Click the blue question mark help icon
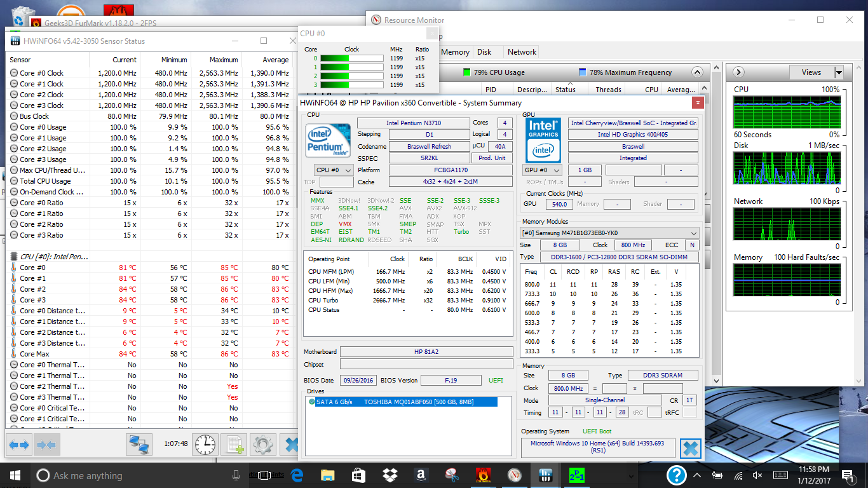868x488 pixels. click(x=677, y=475)
